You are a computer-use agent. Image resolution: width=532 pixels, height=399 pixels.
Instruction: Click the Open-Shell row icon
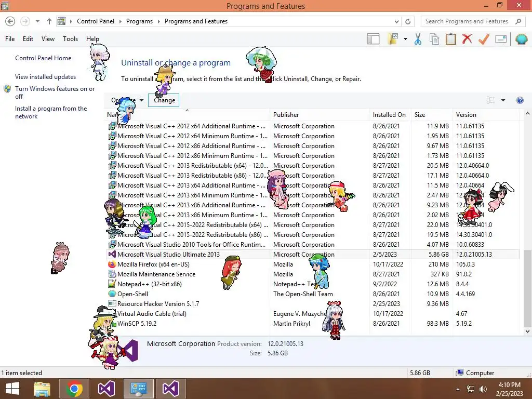click(x=112, y=294)
